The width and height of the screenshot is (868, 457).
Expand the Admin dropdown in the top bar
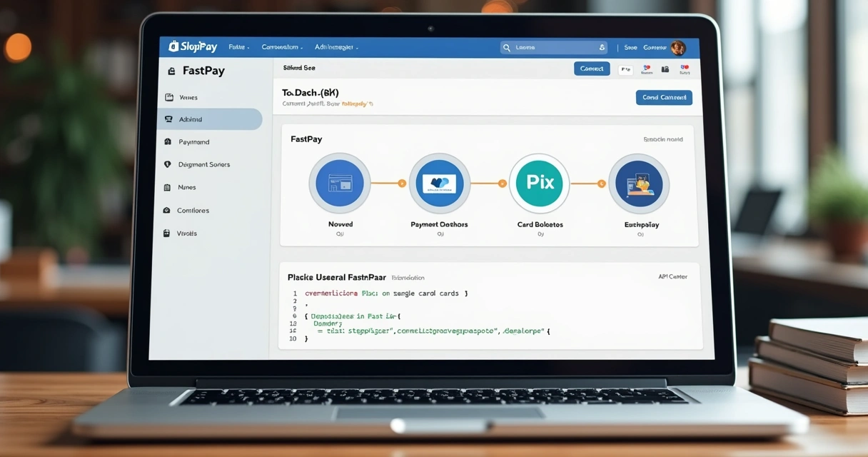click(334, 46)
